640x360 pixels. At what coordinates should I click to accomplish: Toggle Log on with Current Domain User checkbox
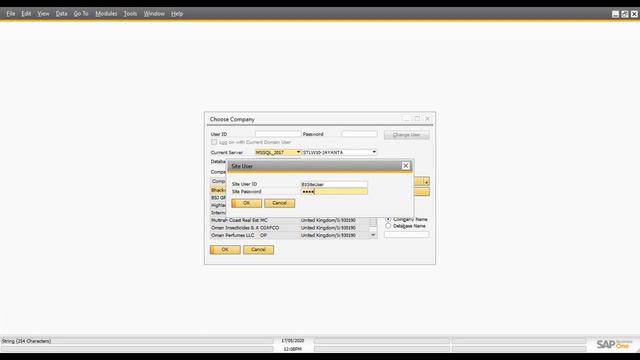(x=214, y=142)
